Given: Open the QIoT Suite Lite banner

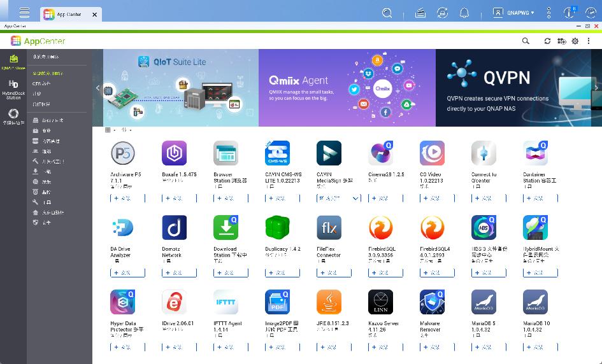Looking at the screenshot, I should pyautogui.click(x=181, y=88).
